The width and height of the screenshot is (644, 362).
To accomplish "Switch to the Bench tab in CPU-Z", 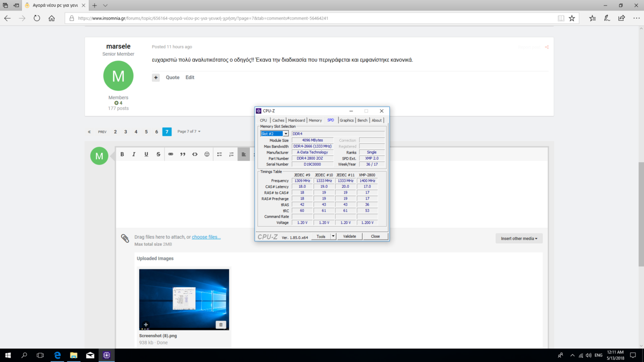I will pos(362,120).
